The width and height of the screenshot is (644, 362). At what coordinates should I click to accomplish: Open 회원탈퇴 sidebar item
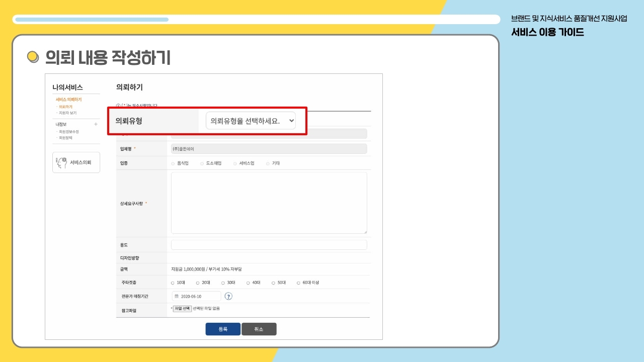pyautogui.click(x=65, y=137)
